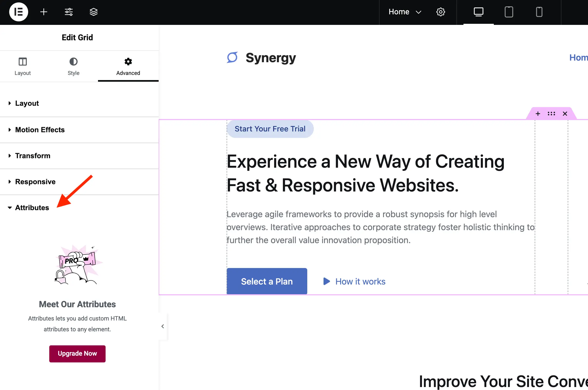Screen dimensions: 588x390
Task: Open Site Settings sliders icon
Action: pyautogui.click(x=69, y=12)
